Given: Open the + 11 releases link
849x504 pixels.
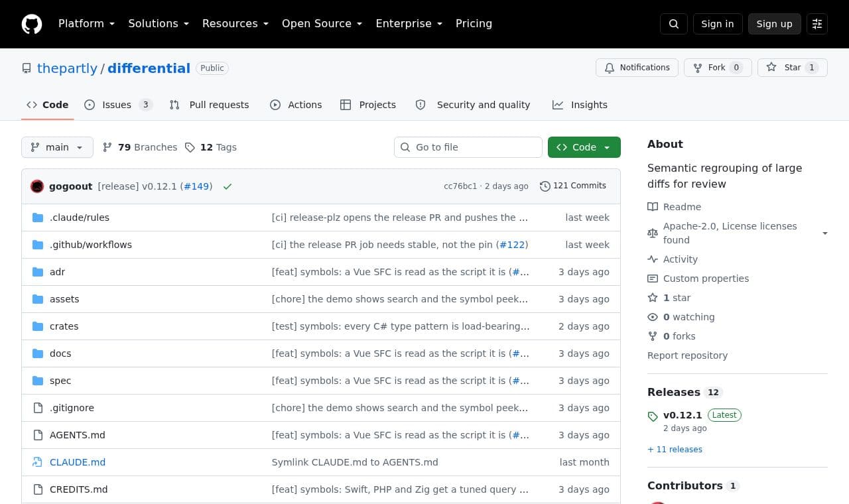Looking at the screenshot, I should coord(675,450).
